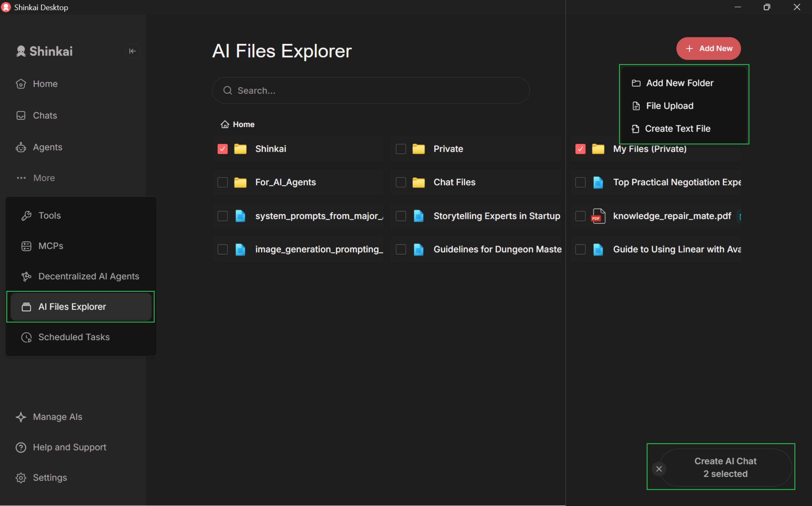Click Create AI Chat button
Screen dimensions: 812x506
(x=725, y=467)
